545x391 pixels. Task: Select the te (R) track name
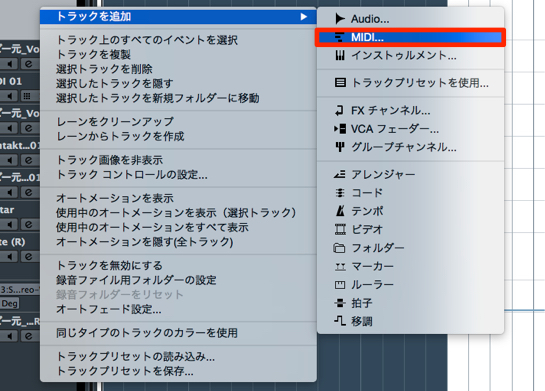pos(13,242)
